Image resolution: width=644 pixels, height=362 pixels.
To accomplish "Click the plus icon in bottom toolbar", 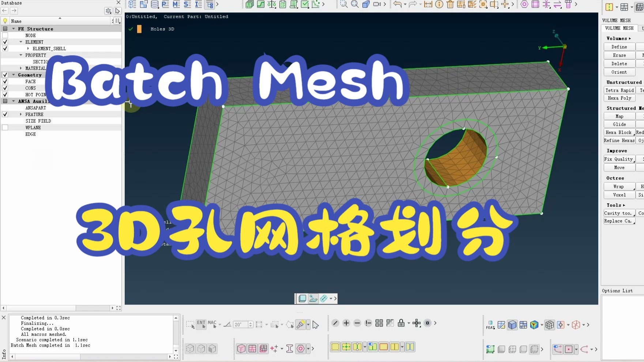I will (x=346, y=323).
